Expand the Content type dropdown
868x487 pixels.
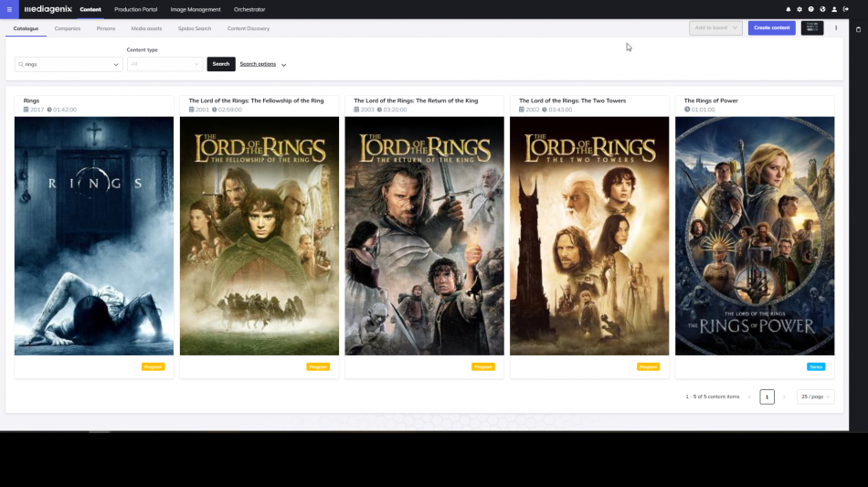tap(164, 64)
